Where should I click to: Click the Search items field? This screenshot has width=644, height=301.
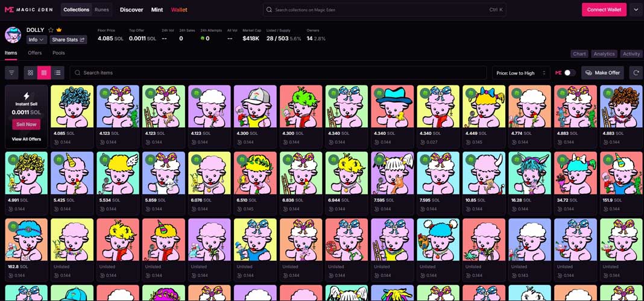pyautogui.click(x=277, y=73)
